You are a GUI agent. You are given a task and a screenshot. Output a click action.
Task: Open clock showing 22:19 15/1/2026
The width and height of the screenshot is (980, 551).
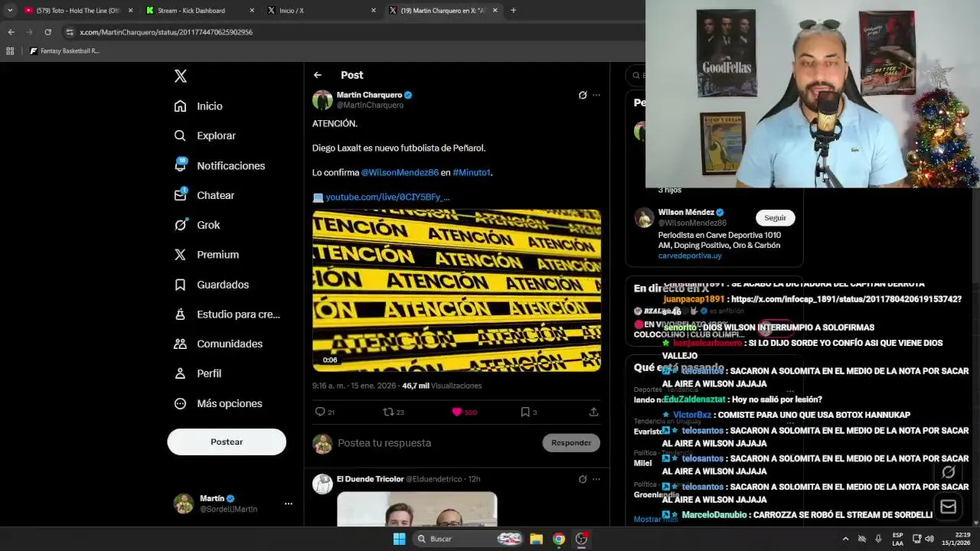point(956,539)
